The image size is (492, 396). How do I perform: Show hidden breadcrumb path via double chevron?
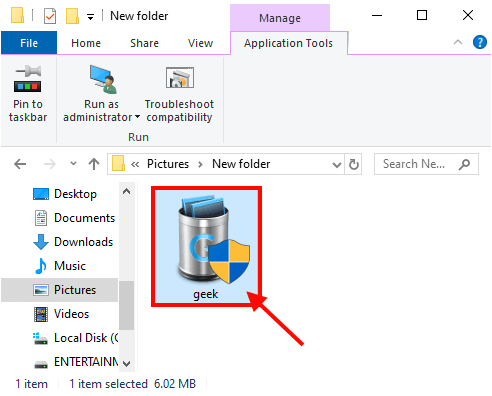(135, 164)
